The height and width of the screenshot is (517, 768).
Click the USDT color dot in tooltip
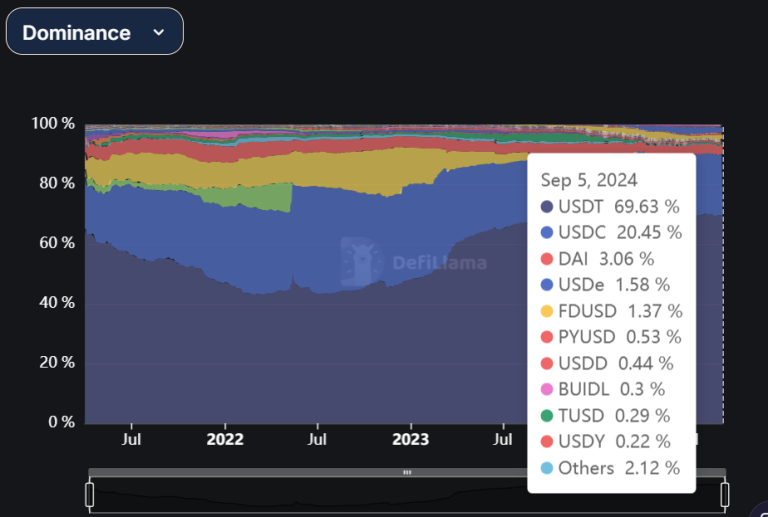coord(546,207)
